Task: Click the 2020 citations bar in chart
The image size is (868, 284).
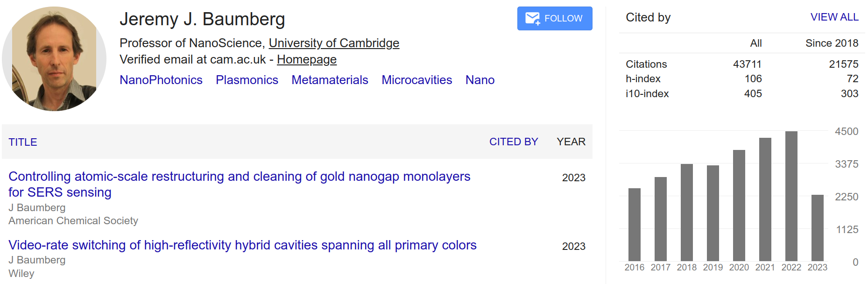Action: (739, 206)
